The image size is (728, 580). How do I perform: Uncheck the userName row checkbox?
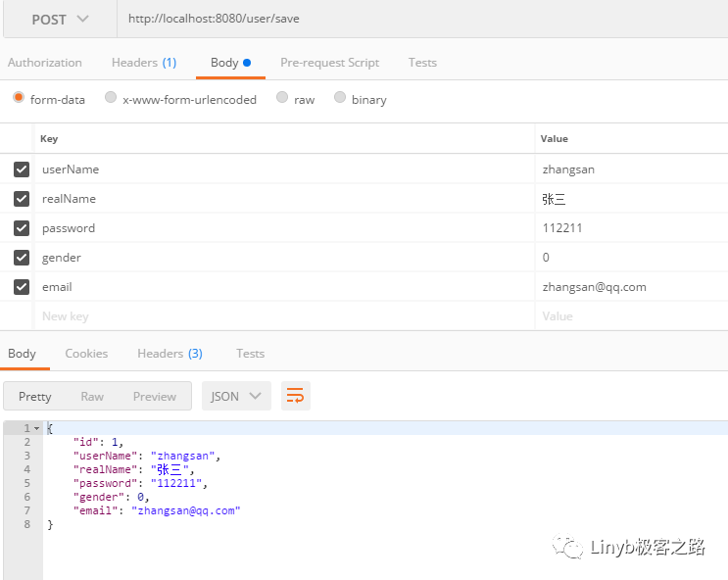coord(22,169)
